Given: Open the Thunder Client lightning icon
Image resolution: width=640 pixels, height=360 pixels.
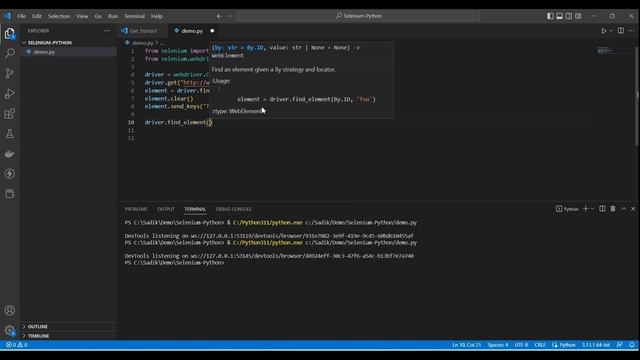Looking at the screenshot, I should click(9, 174).
